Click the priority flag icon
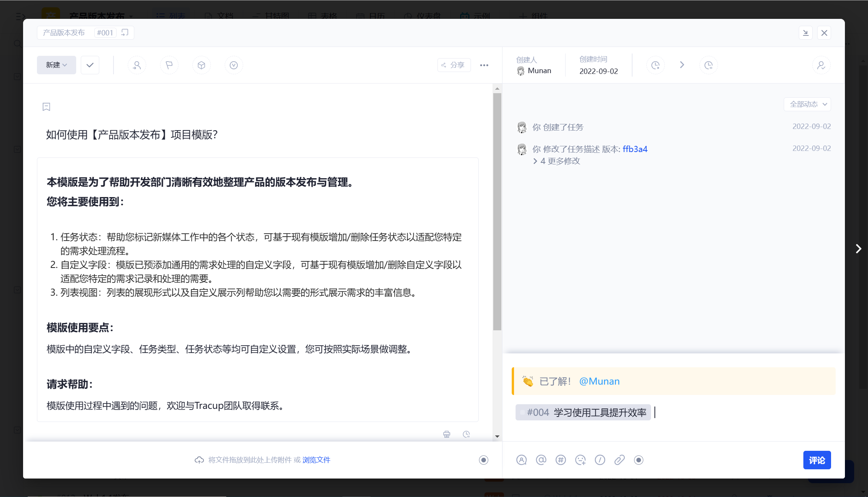The height and width of the screenshot is (497, 868). (169, 65)
